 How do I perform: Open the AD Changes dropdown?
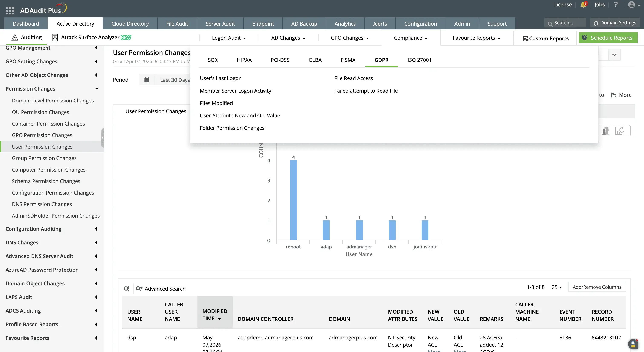(288, 38)
